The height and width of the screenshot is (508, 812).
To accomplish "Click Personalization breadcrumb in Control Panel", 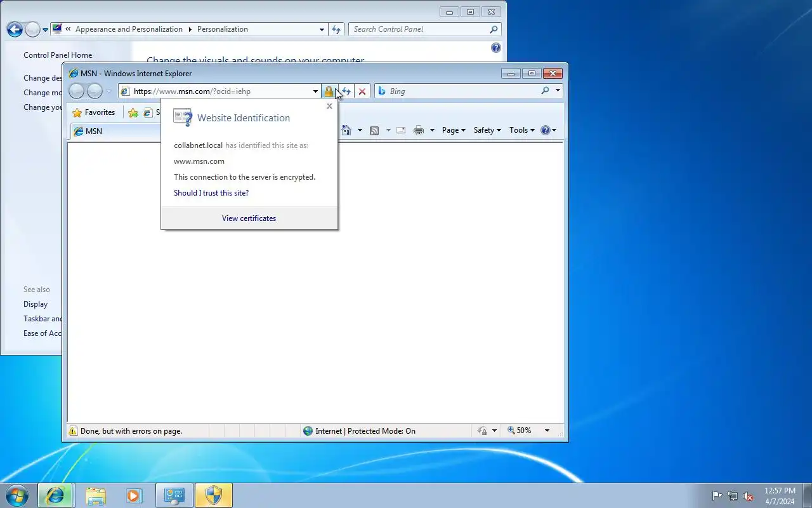I will (223, 29).
